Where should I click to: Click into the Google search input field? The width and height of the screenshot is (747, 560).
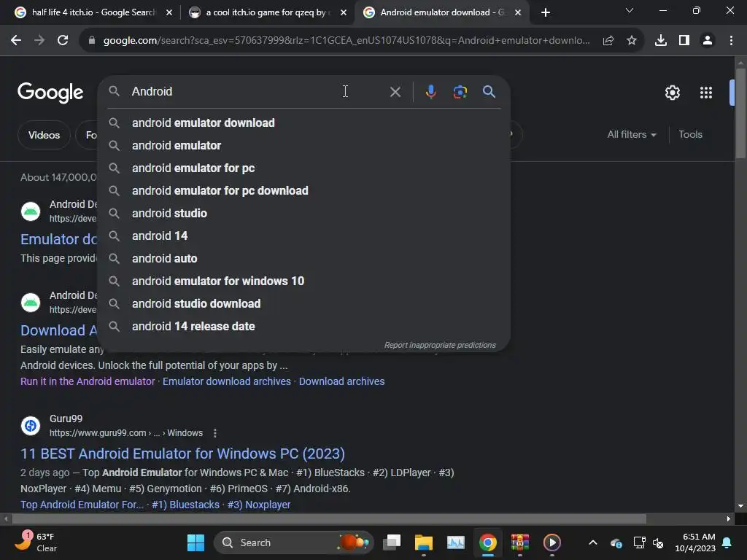258,91
